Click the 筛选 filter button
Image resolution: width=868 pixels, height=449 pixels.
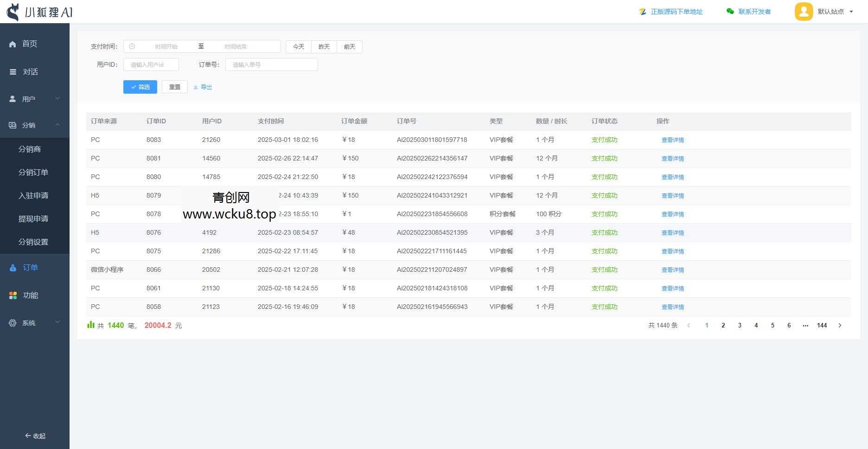(x=140, y=87)
